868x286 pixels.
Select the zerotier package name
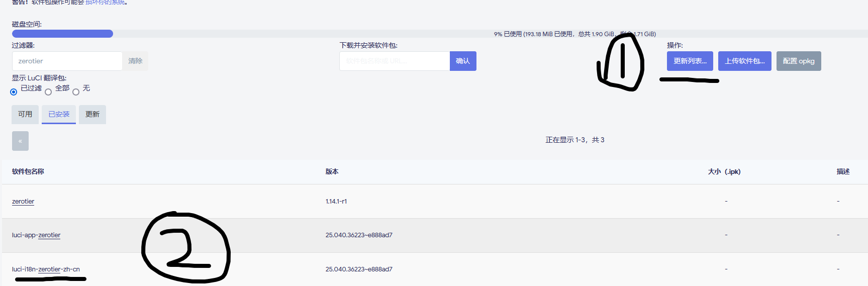click(23, 201)
